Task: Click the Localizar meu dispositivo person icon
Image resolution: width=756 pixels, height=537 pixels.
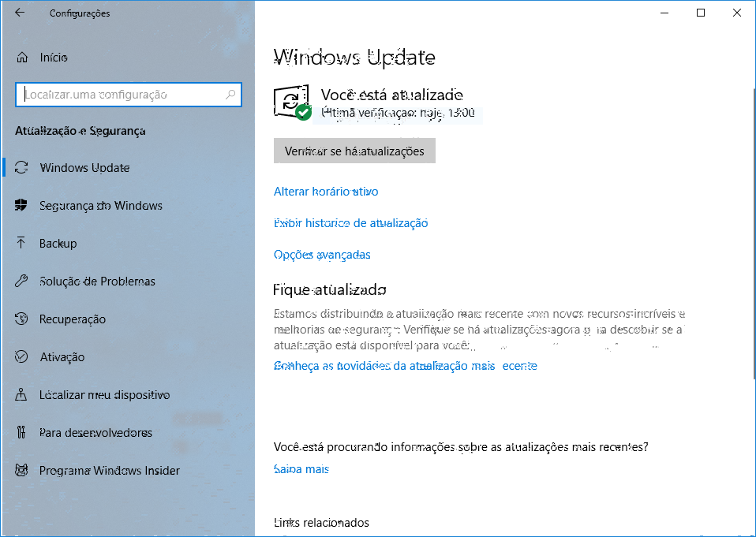Action: (21, 394)
